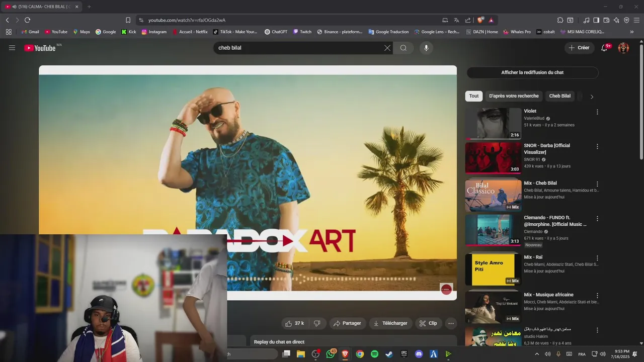Open Discord from the taskbar
644x362 pixels.
[419, 354]
